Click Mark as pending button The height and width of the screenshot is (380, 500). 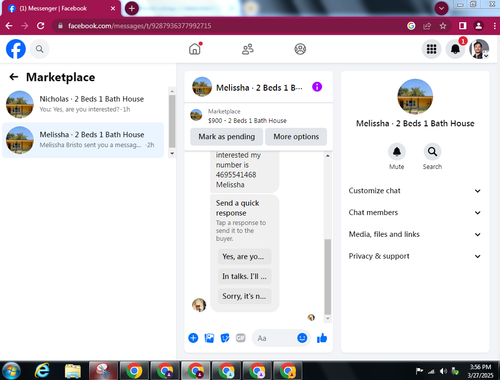pyautogui.click(x=227, y=137)
